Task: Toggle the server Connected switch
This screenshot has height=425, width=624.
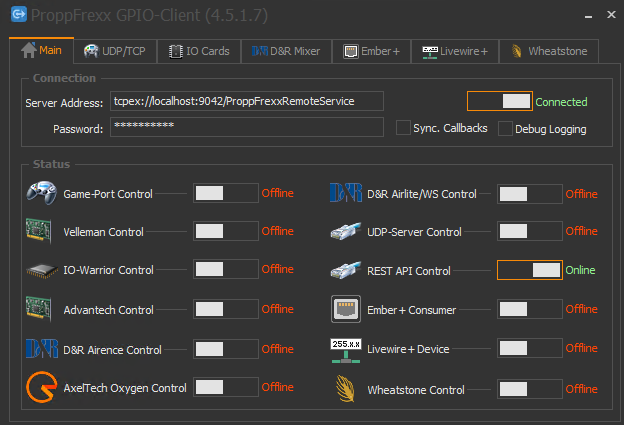Action: click(x=500, y=101)
